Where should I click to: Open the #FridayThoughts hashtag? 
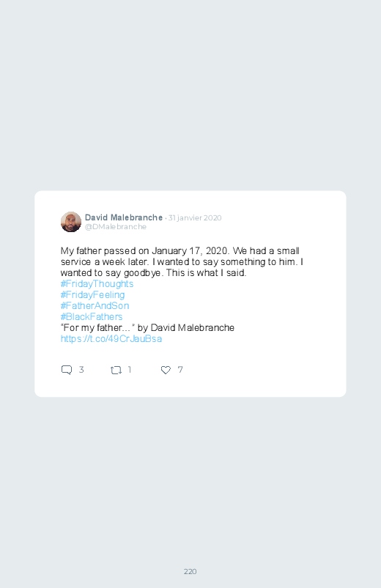[97, 283]
